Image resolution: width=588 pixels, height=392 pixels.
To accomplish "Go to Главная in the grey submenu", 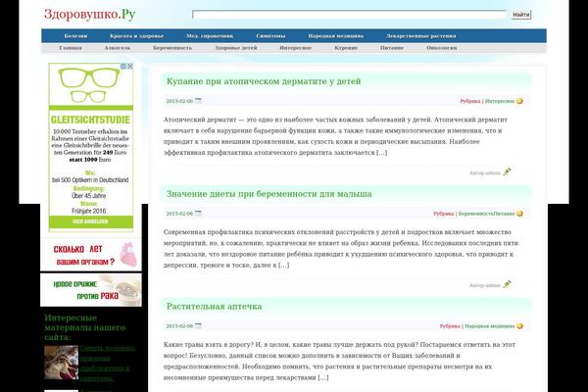I will (x=71, y=48).
